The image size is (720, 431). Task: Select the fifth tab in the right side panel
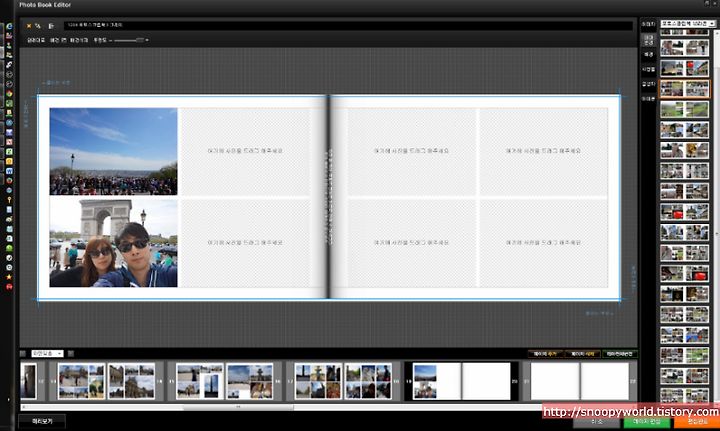click(x=648, y=84)
